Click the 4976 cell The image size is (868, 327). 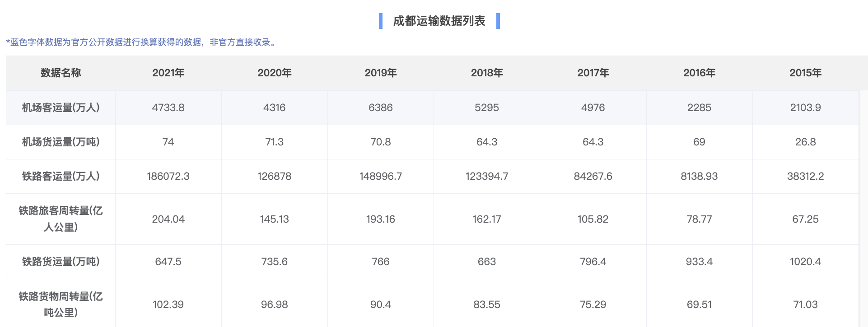(593, 107)
